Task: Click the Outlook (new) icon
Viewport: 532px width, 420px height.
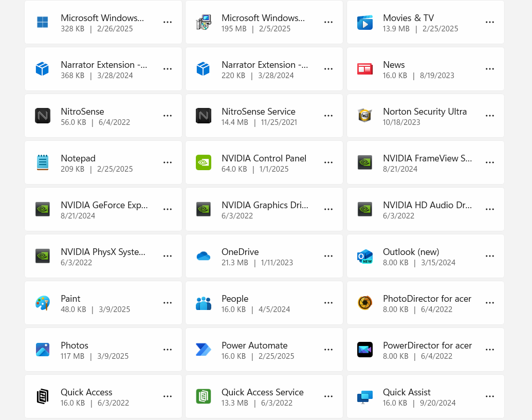Action: [365, 256]
